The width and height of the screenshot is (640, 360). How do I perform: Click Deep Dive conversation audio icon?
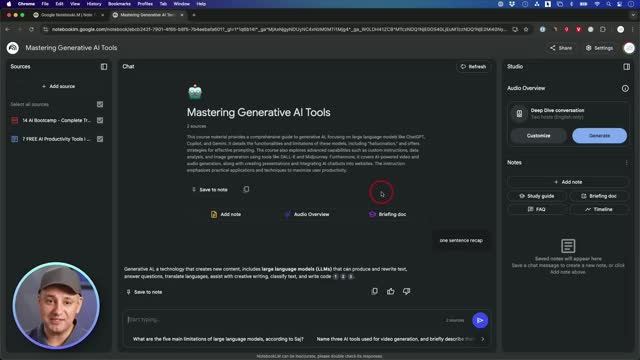point(519,113)
